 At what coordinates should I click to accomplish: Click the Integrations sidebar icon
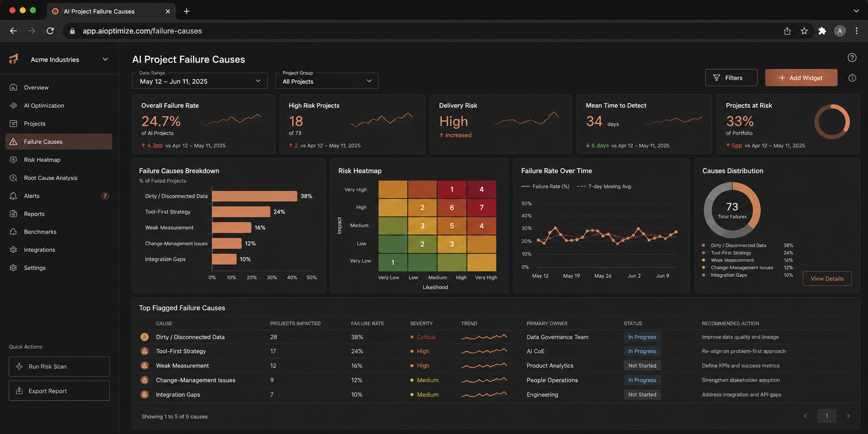pyautogui.click(x=13, y=250)
